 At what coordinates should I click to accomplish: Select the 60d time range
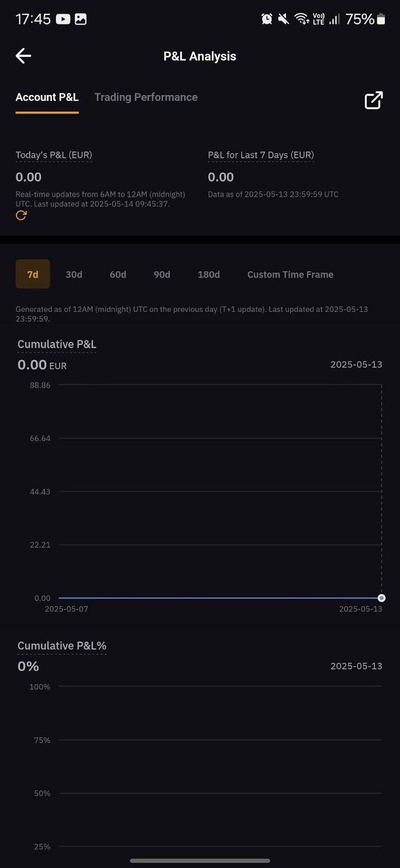(118, 275)
